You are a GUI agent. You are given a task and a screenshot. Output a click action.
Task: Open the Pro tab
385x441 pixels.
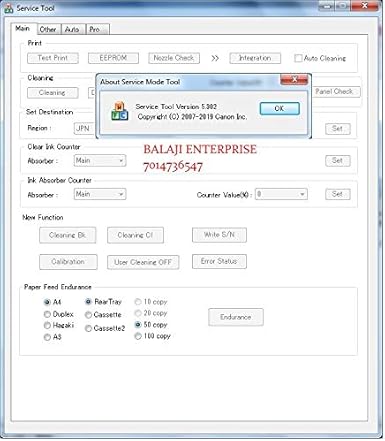tap(97, 29)
